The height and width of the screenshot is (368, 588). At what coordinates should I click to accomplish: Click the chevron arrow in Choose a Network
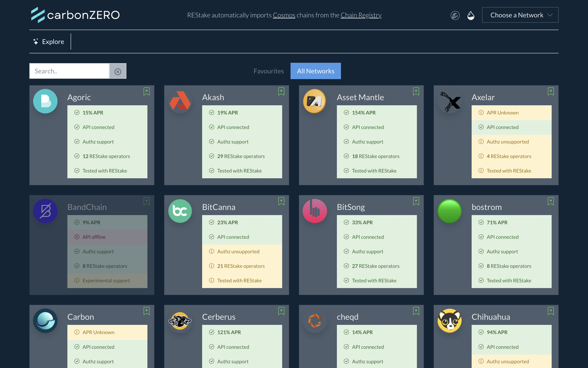(x=550, y=15)
